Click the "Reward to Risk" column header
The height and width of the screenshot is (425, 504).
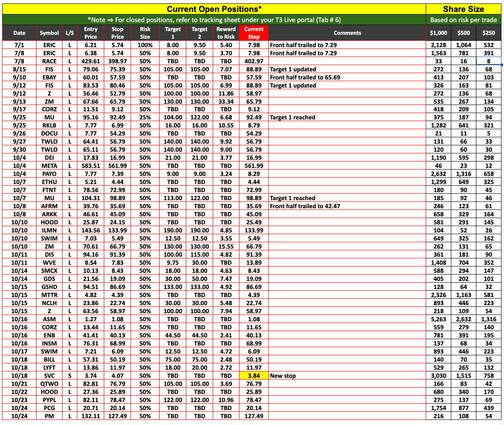(x=226, y=33)
